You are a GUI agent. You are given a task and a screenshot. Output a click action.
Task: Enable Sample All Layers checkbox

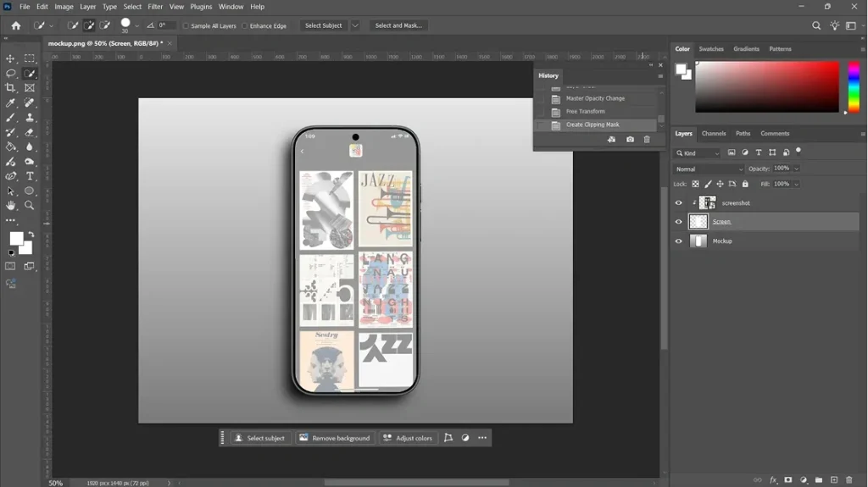[x=186, y=26]
